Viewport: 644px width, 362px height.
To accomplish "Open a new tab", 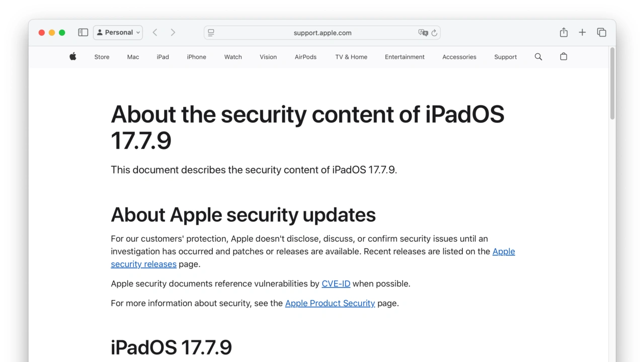I will tap(582, 33).
